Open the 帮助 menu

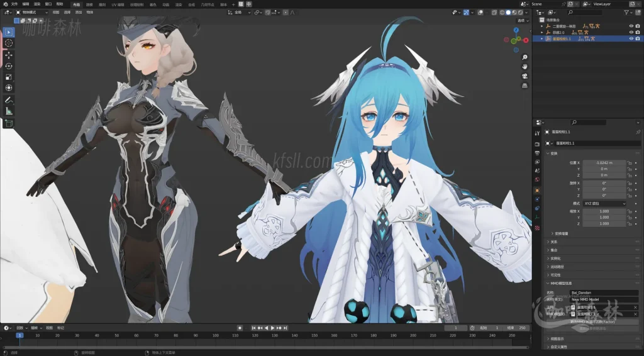tap(60, 4)
